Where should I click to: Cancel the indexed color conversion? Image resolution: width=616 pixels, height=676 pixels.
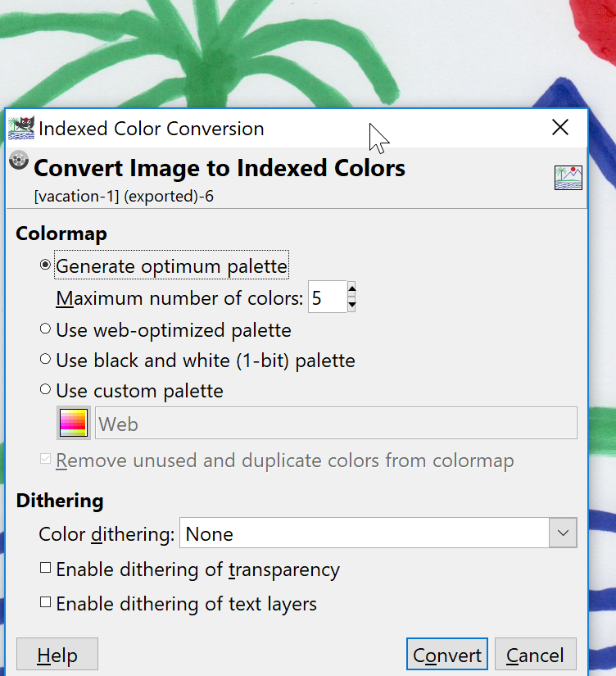pos(535,655)
